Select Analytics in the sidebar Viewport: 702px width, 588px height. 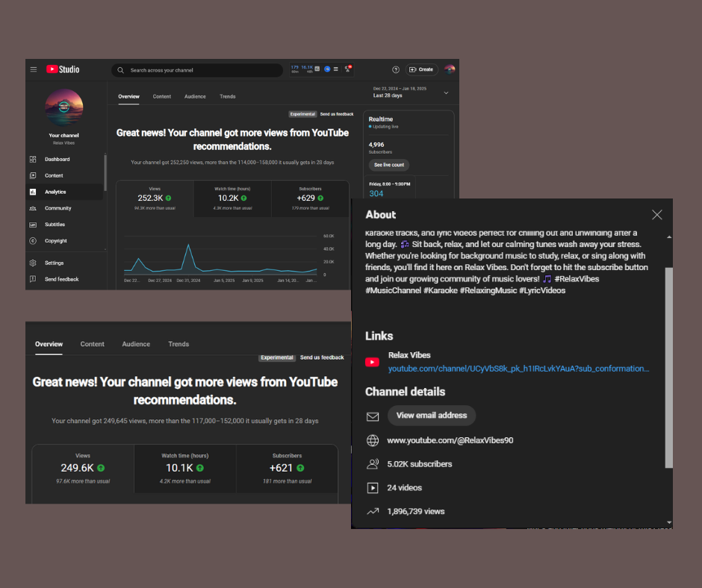[x=64, y=192]
